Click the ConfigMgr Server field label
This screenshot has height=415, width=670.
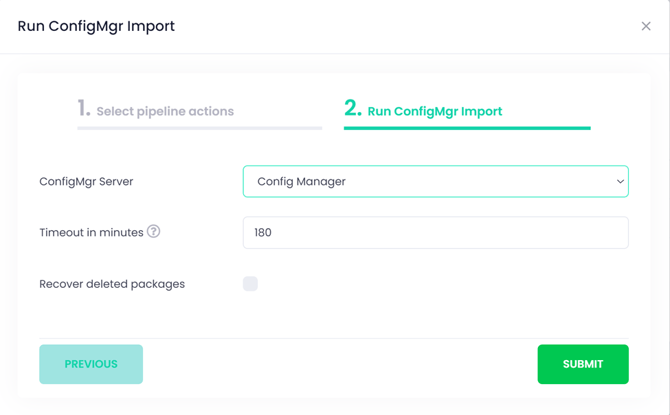[86, 182]
